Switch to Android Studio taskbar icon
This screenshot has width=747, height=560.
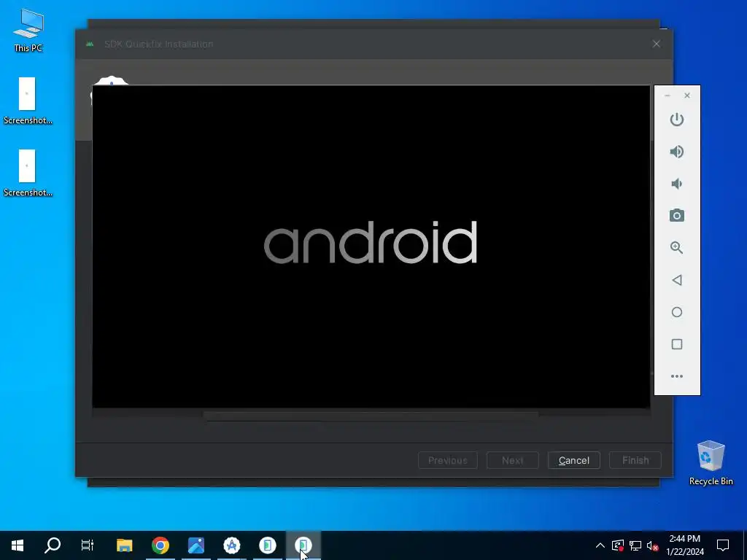231,545
